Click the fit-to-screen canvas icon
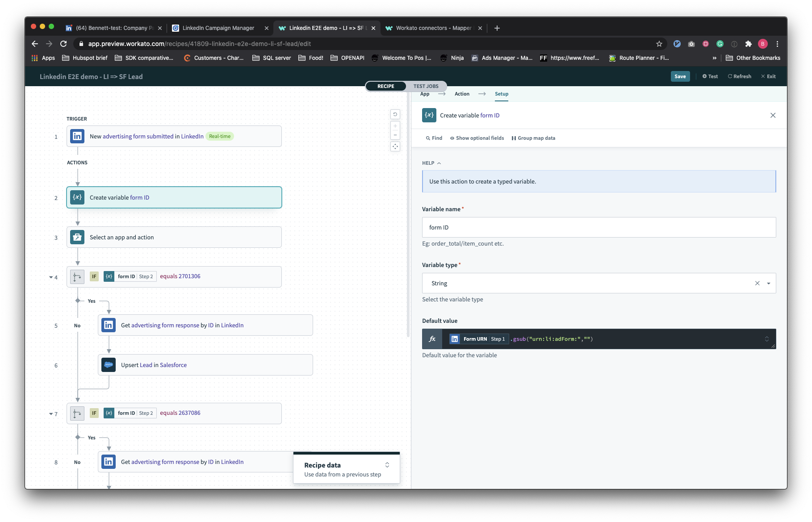812x522 pixels. tap(395, 146)
